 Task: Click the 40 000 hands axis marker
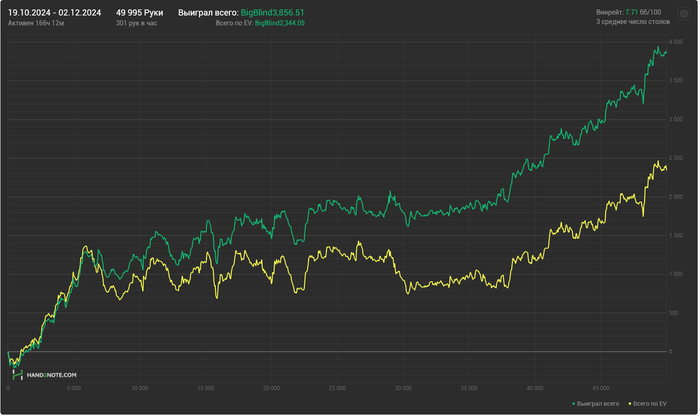[536, 389]
